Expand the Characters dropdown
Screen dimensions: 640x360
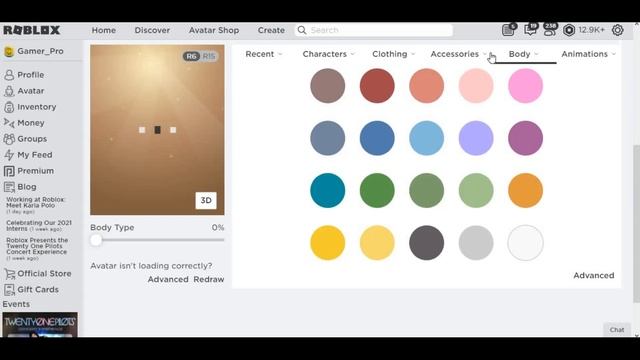(x=329, y=54)
